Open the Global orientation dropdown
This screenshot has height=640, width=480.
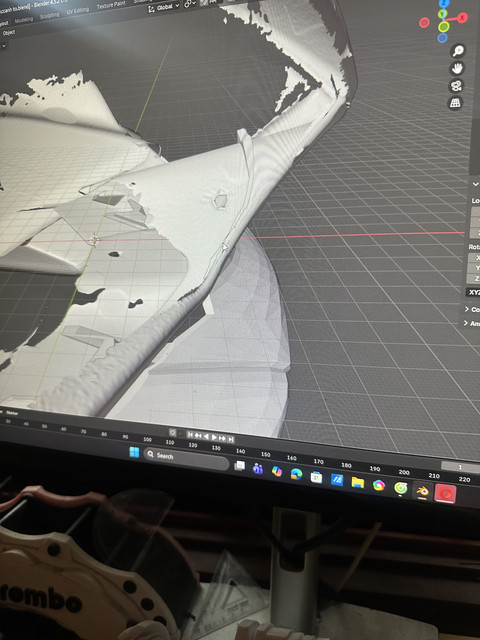[x=164, y=8]
